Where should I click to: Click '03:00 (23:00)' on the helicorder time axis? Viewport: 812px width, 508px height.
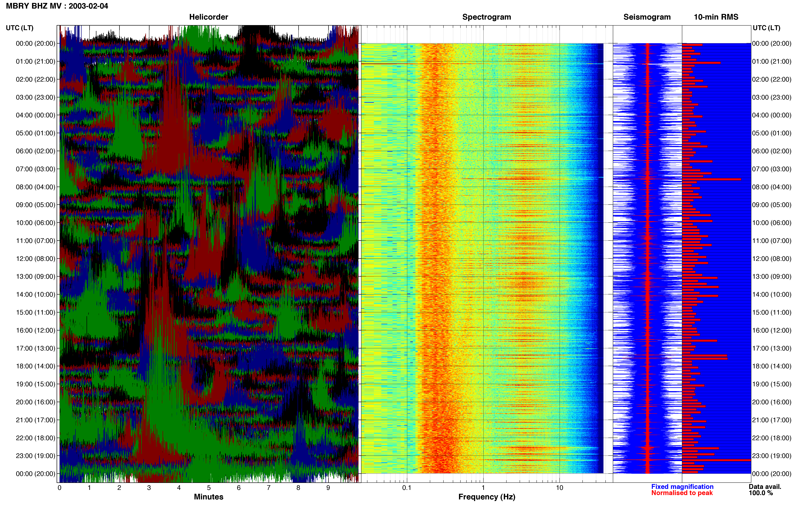click(x=36, y=97)
